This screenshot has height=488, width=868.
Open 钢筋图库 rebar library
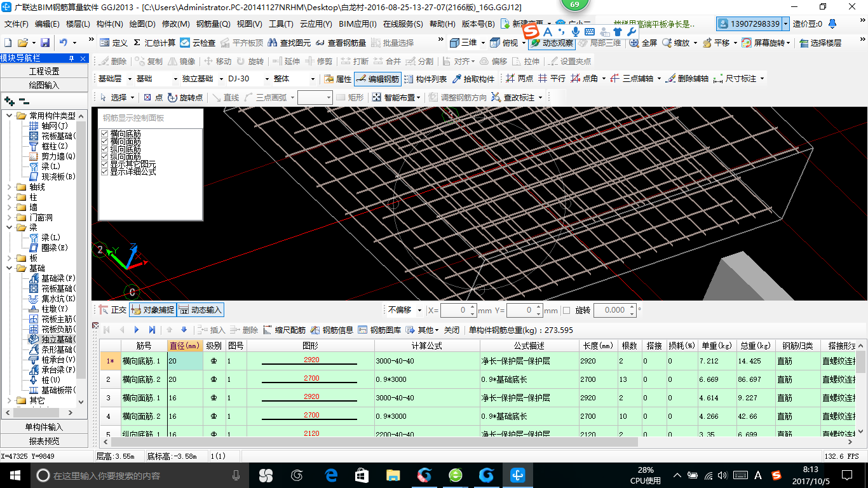point(379,330)
